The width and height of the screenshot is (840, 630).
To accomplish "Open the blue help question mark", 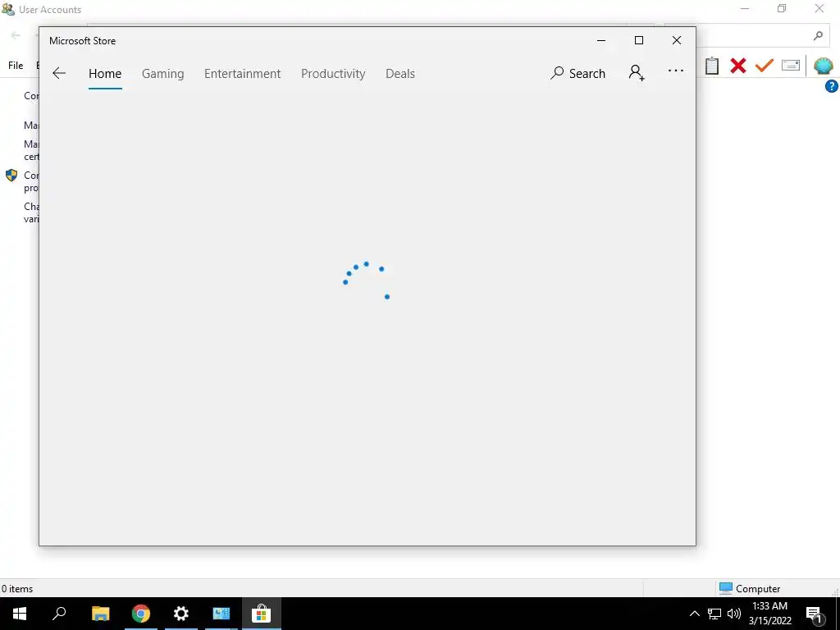I will [x=832, y=86].
